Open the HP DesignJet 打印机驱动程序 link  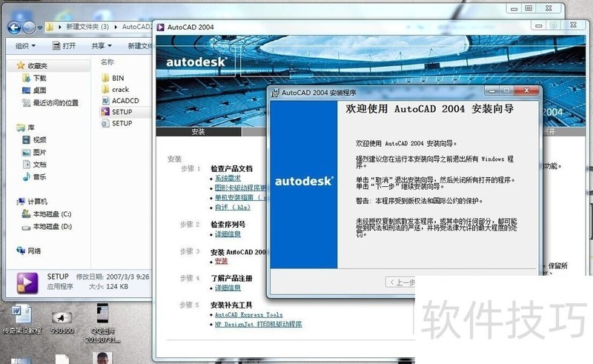click(258, 324)
